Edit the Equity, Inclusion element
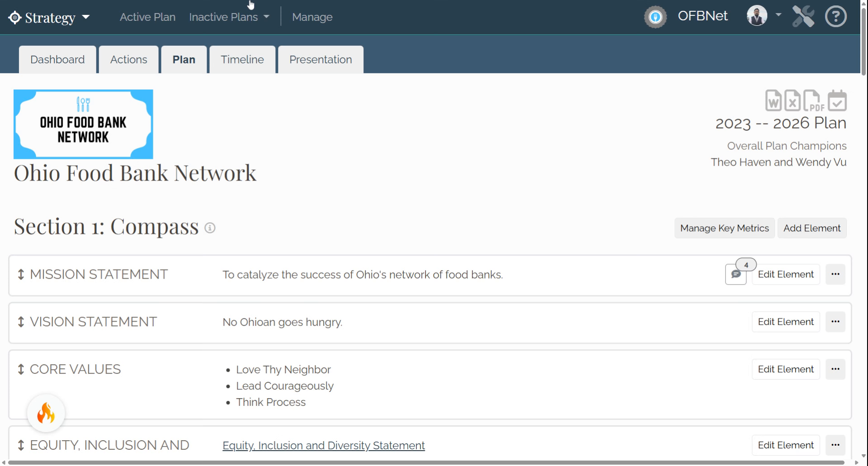The image size is (868, 466). point(786,445)
